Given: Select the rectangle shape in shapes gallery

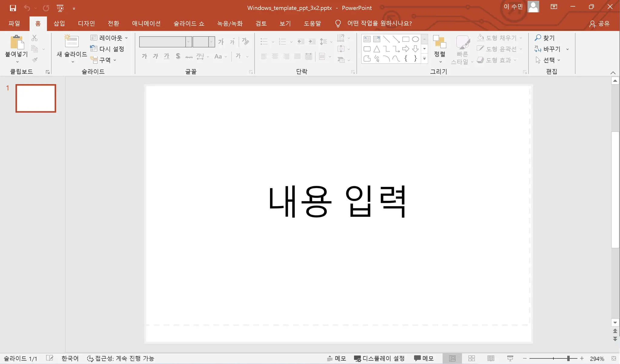Looking at the screenshot, I should click(406, 39).
